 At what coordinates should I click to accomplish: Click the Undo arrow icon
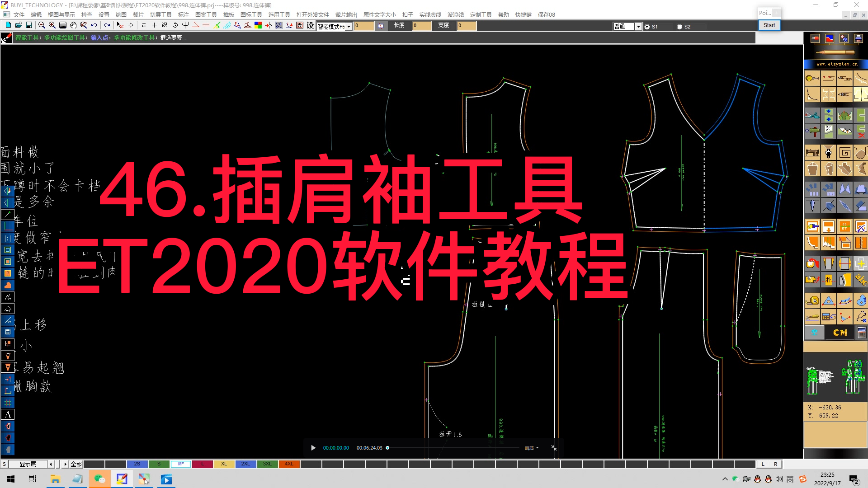click(x=94, y=25)
